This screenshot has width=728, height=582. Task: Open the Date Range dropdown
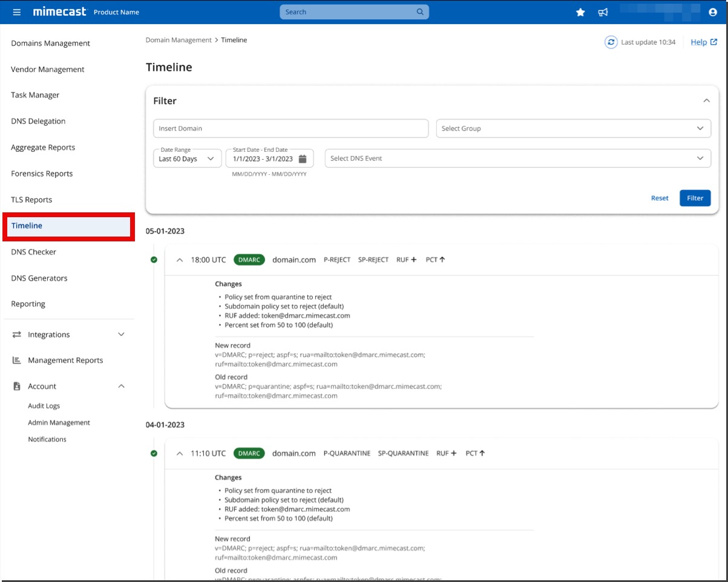point(187,159)
